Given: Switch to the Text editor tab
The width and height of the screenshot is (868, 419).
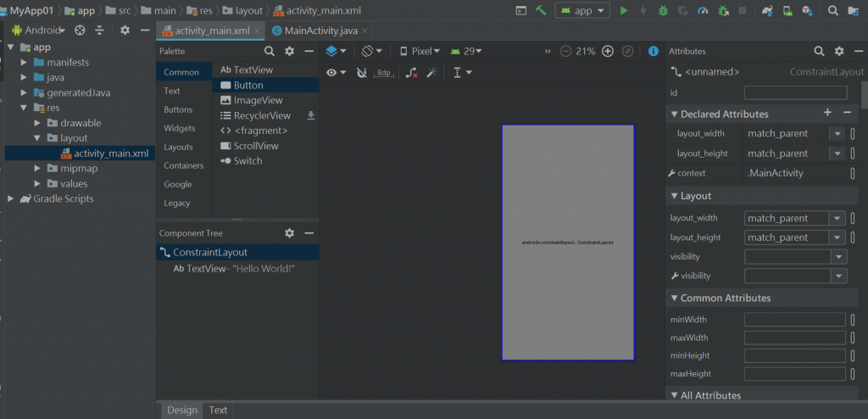Looking at the screenshot, I should pyautogui.click(x=218, y=410).
